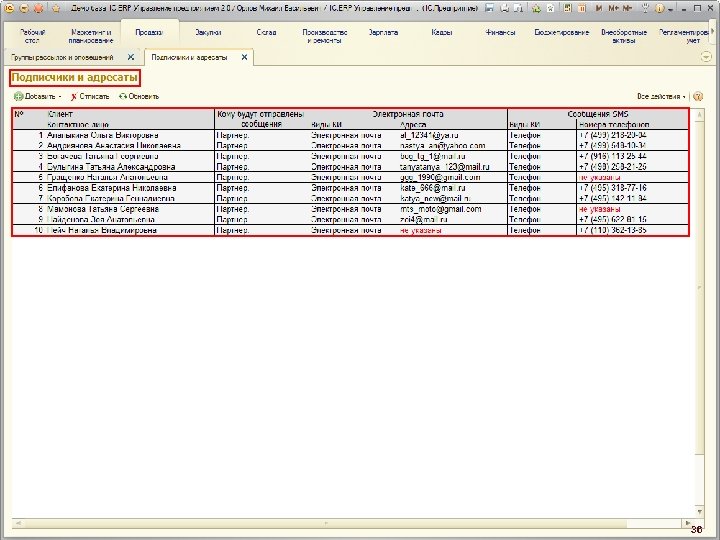Open the Закупки section
This screenshot has height=540, width=720.
(x=208, y=33)
